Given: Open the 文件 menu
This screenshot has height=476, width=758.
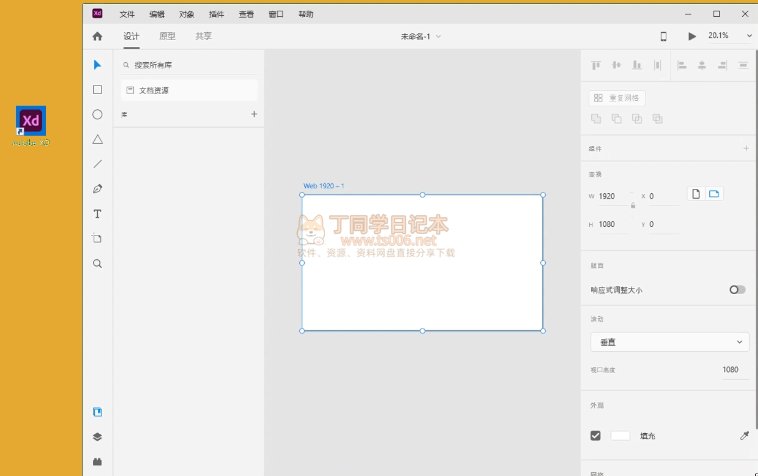Looking at the screenshot, I should (127, 14).
